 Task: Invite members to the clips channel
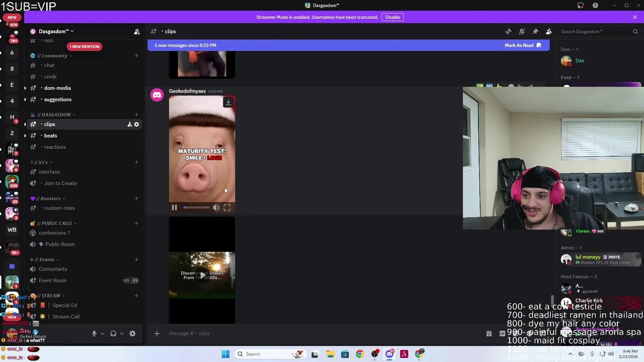129,125
